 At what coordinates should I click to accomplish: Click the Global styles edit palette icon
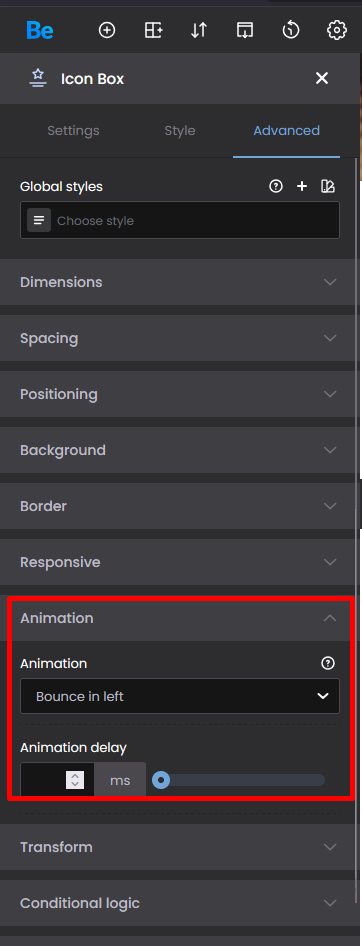tap(328, 186)
